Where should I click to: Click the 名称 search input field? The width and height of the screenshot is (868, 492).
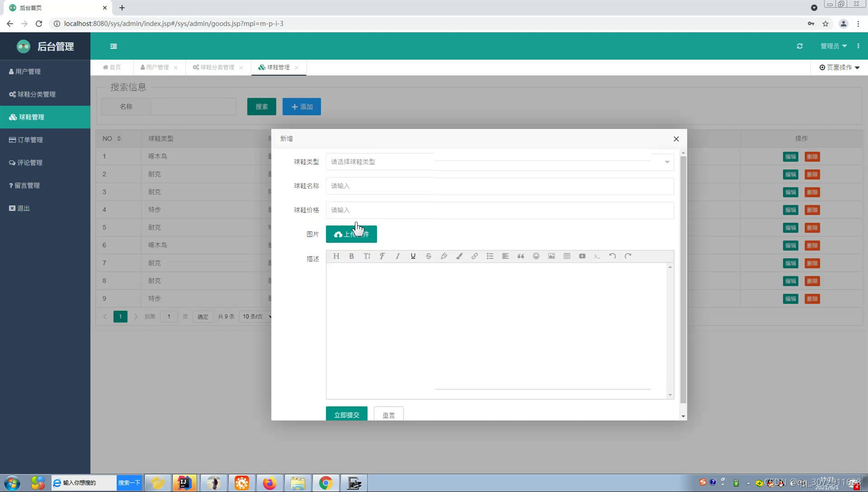click(193, 107)
